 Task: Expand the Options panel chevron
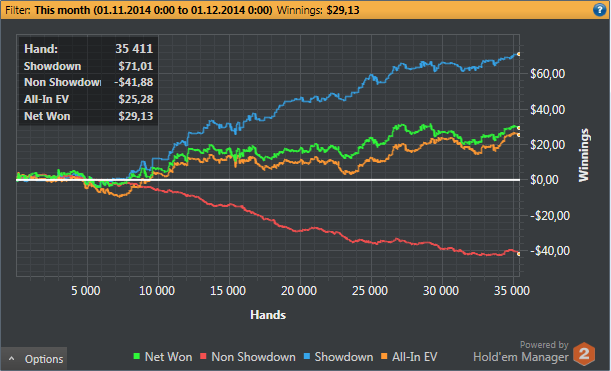pyautogui.click(x=12, y=359)
